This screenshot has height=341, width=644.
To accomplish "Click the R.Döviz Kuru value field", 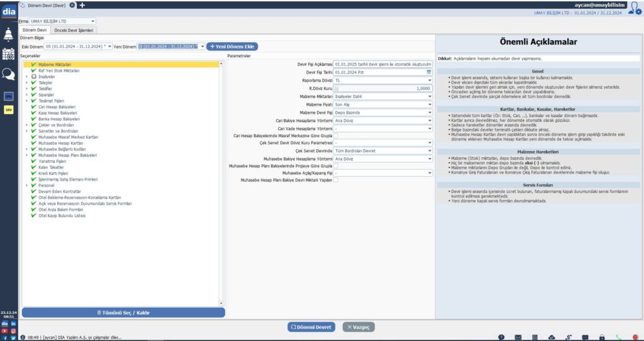I will [383, 88].
